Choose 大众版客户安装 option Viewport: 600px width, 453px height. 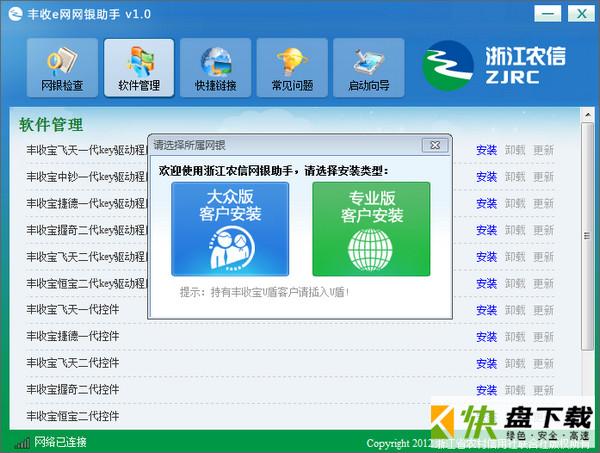tap(230, 229)
